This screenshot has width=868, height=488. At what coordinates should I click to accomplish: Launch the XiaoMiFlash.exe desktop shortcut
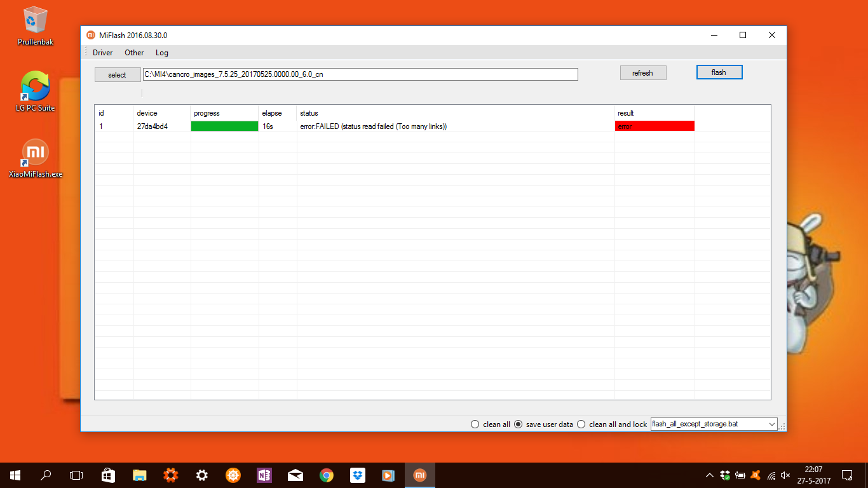[x=36, y=159]
